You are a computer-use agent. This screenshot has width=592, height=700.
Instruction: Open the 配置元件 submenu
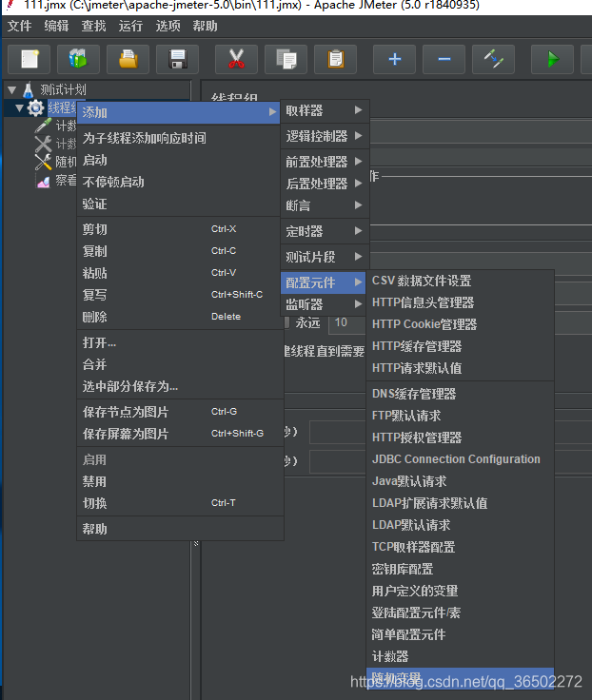click(x=324, y=282)
